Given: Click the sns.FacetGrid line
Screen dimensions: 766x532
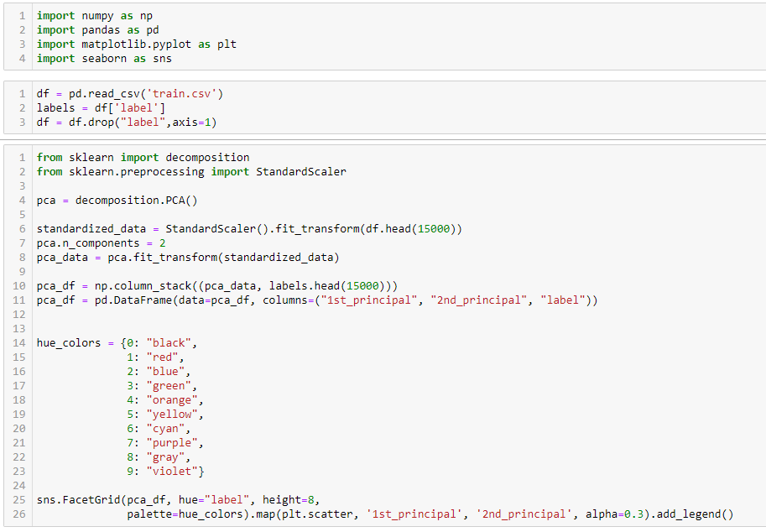Looking at the screenshot, I should (178, 500).
